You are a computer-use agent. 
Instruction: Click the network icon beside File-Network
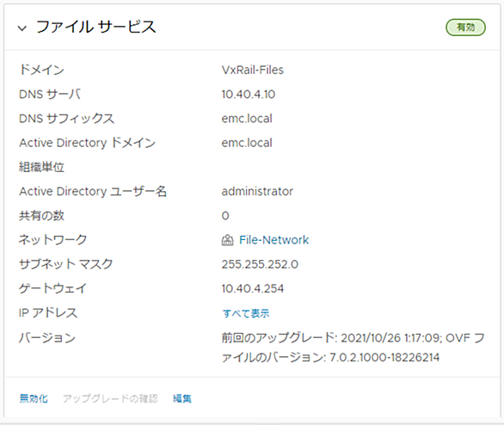227,240
